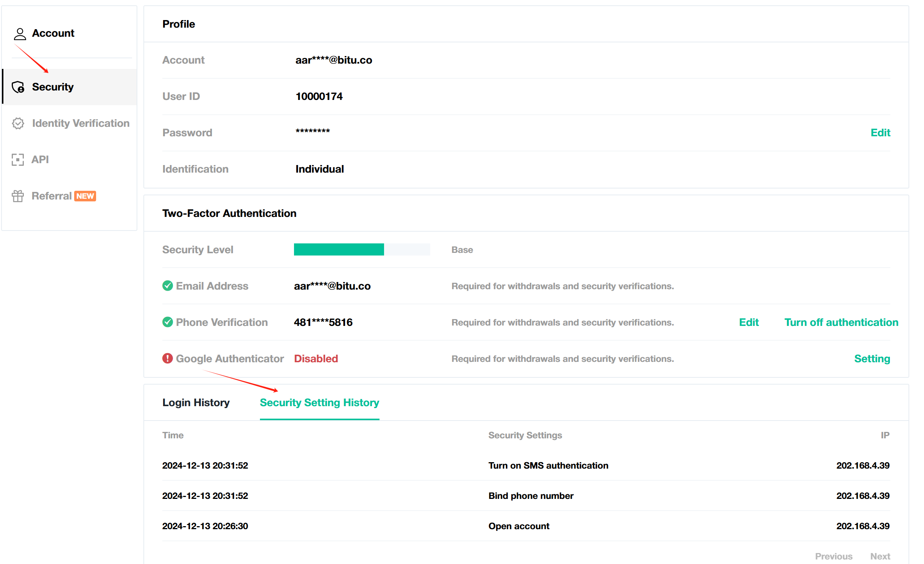Click the API sidebar icon

(18, 160)
